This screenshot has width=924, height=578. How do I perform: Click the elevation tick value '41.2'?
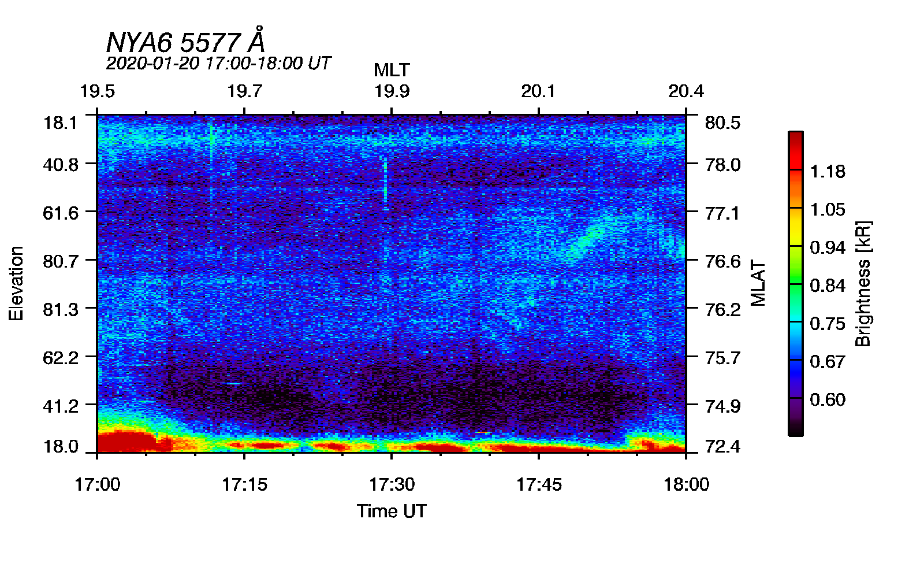pos(61,406)
